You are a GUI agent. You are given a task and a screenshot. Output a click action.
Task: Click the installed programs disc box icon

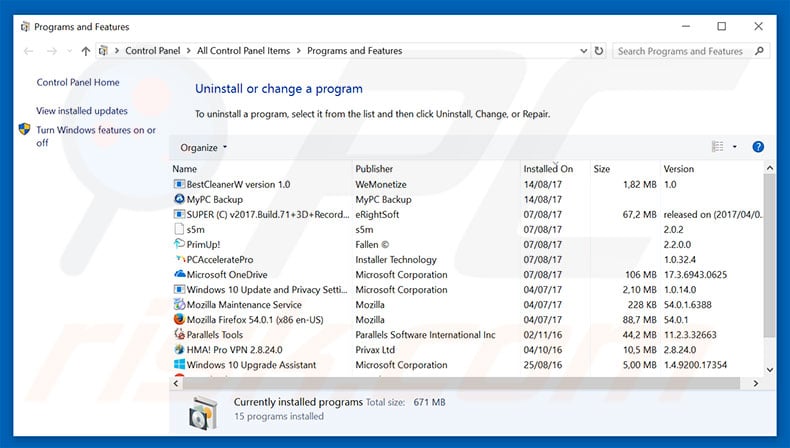tap(203, 413)
